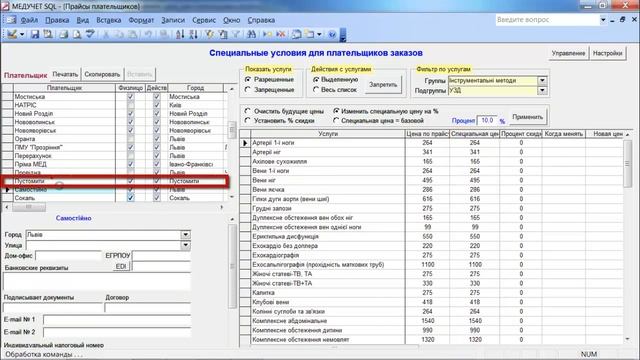
Task: Click the Paste toolbar icon
Action: point(133,34)
